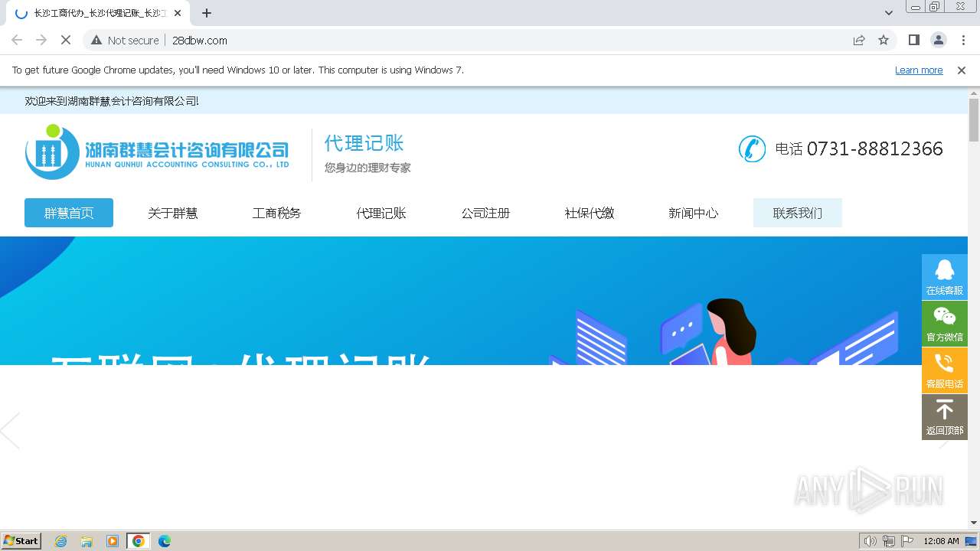Toggle the browser side panel
980x551 pixels.
[x=913, y=40]
